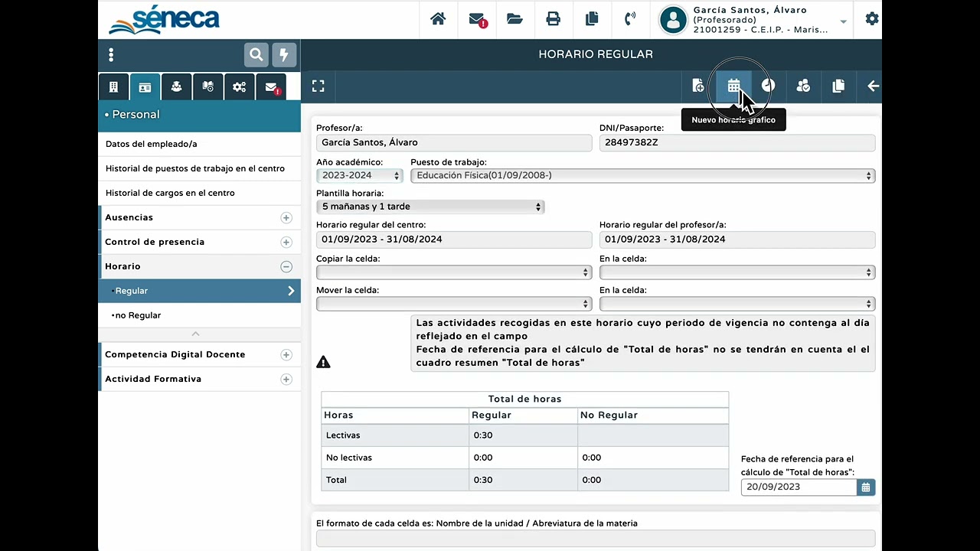Screen dimensions: 980x551
Task: Click the clock pie-chart toolbar icon
Action: (x=768, y=86)
